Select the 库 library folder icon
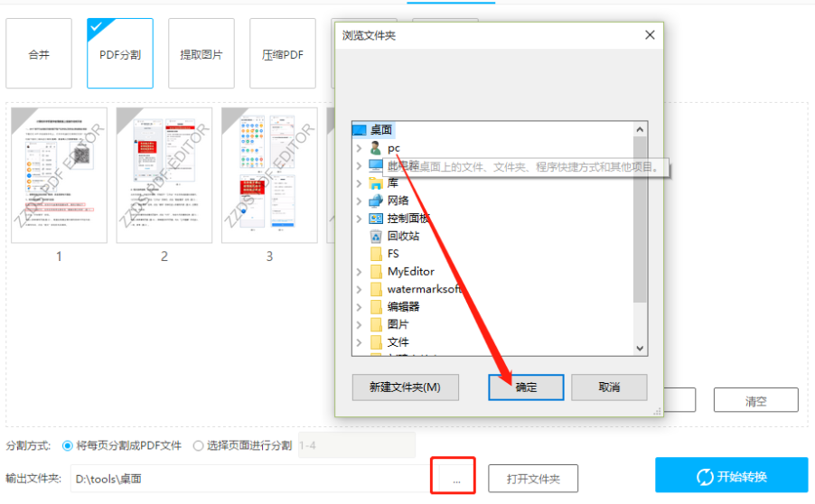The image size is (815, 504). pos(375,182)
